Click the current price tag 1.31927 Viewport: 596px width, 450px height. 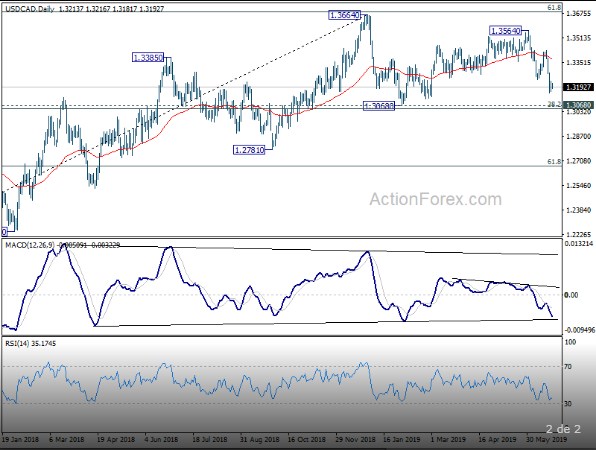point(579,87)
